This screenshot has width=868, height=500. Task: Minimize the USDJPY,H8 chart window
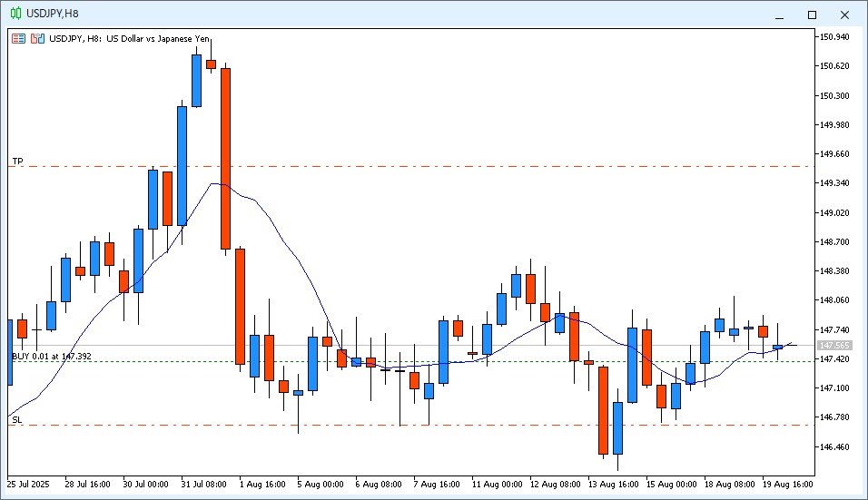click(x=778, y=15)
